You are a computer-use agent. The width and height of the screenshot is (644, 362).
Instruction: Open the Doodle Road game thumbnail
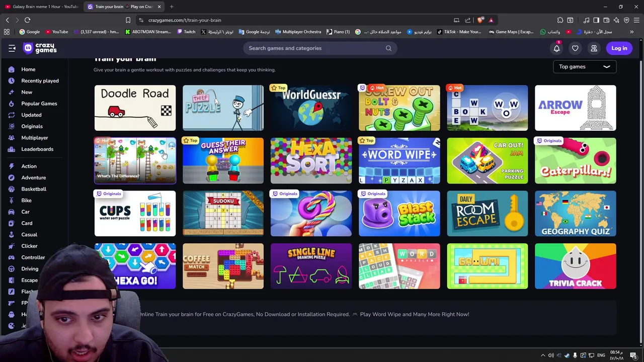pos(135,108)
